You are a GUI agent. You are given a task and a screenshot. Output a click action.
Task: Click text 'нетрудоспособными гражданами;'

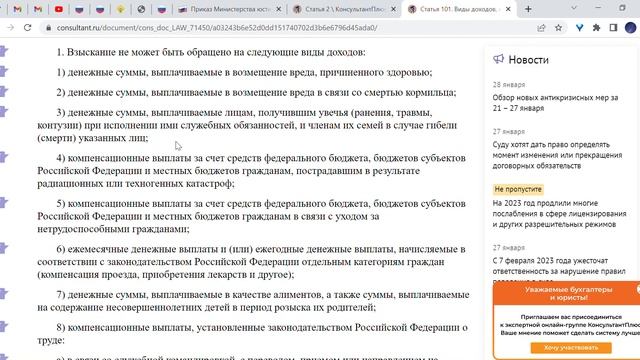[113, 229]
